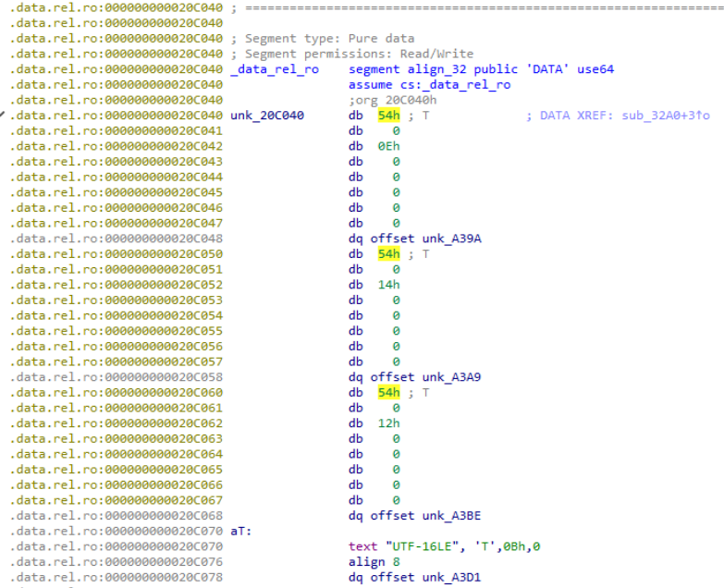Viewport: 724px width, 588px height.
Task: Click highlighted 54h at address 20C040
Action: (388, 116)
